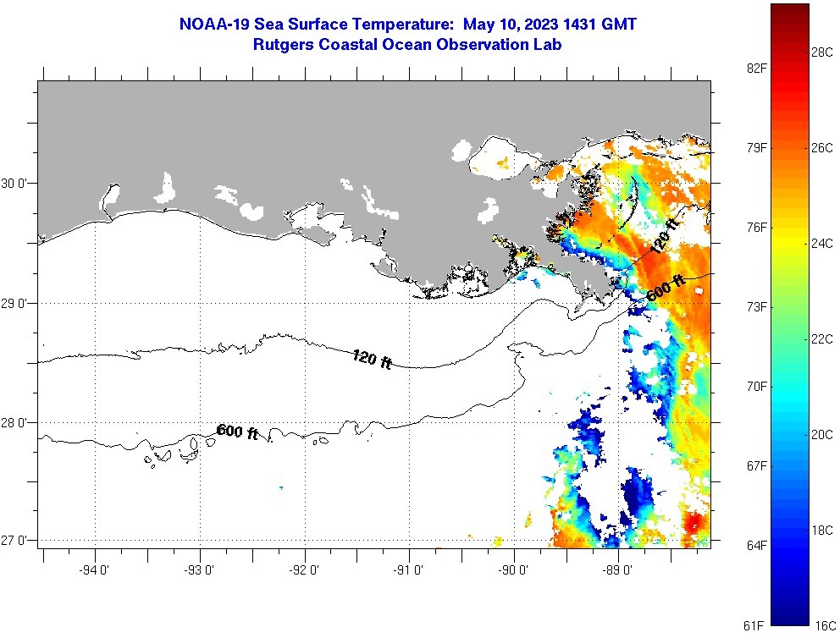Click the "28C" color scale label
840x638 pixels.
pos(822,52)
